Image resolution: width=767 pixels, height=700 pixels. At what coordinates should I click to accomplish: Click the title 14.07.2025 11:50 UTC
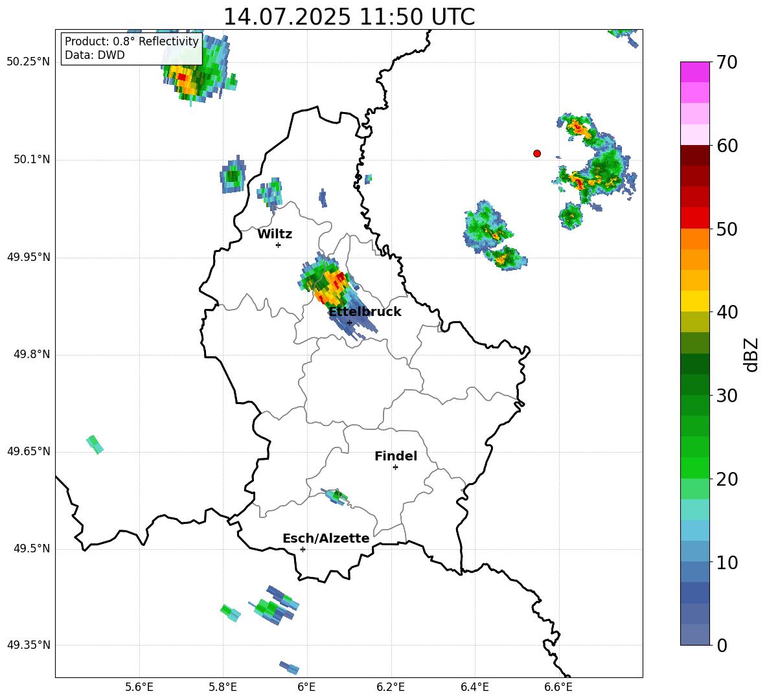[x=349, y=17]
